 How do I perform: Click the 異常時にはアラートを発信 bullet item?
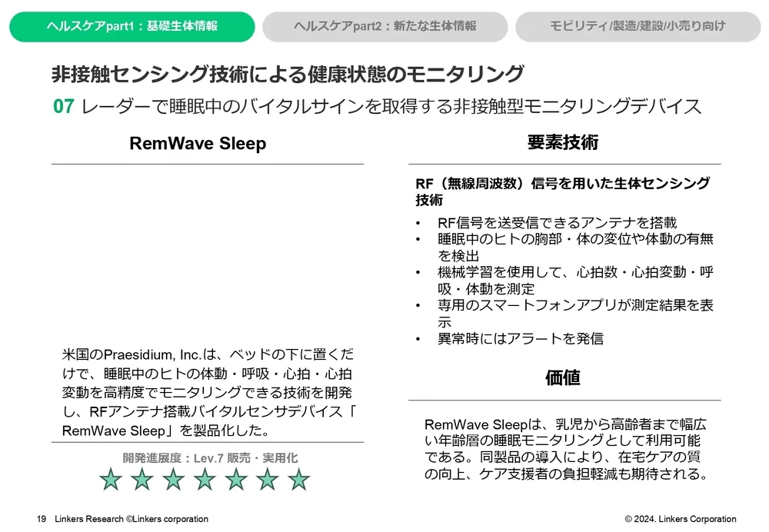[520, 338]
